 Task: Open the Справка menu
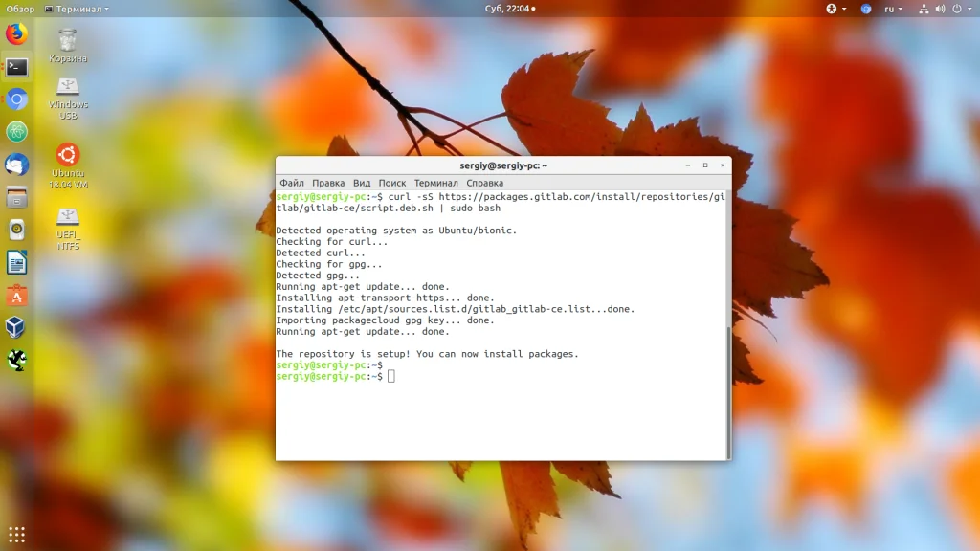click(x=484, y=183)
